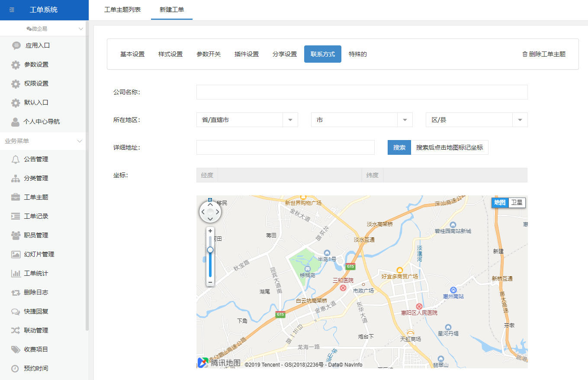Open the 区/县 district dropdown
The width and height of the screenshot is (588, 380).
476,120
